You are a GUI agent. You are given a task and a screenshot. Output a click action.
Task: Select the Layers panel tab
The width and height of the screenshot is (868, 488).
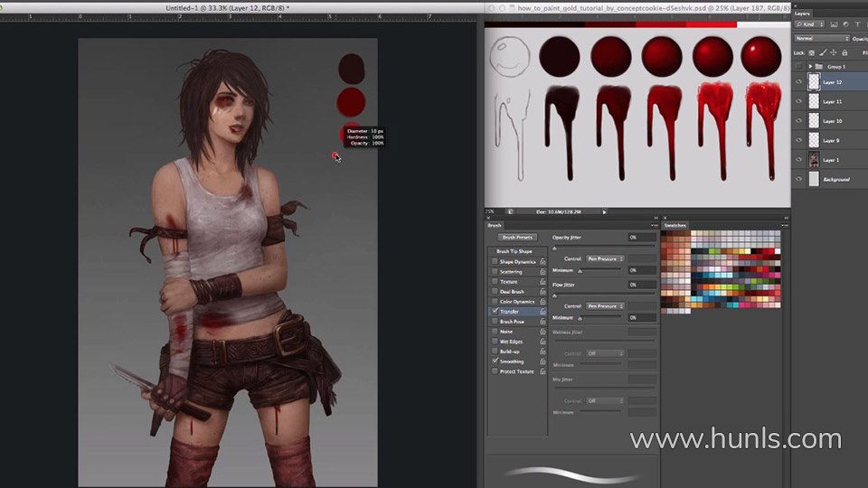pos(802,14)
